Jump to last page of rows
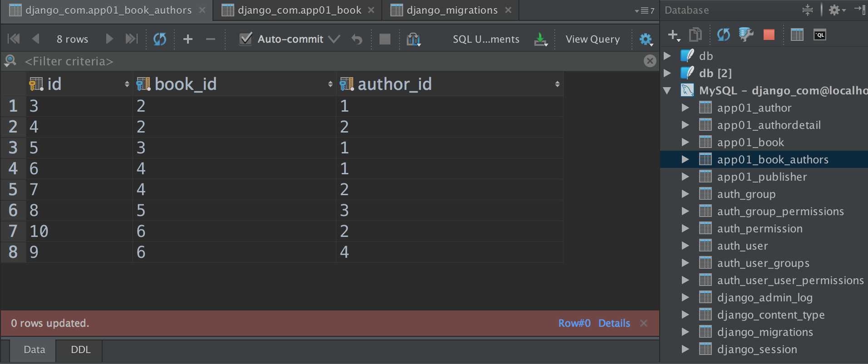 (131, 39)
